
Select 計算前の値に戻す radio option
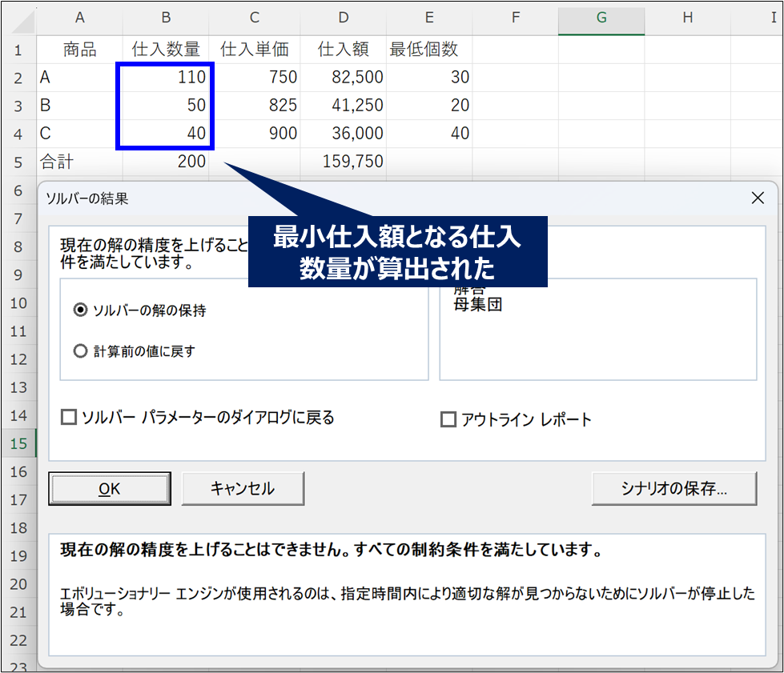(80, 351)
